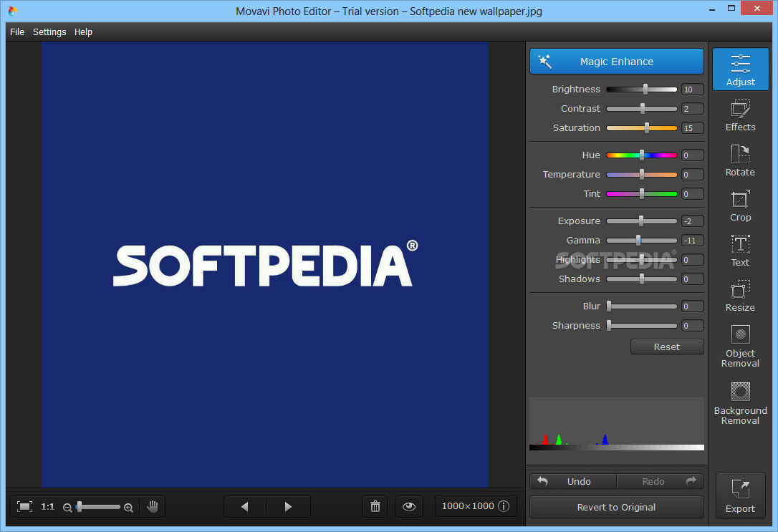Click the Redo button
Screen dimensions: 778x532
point(661,481)
